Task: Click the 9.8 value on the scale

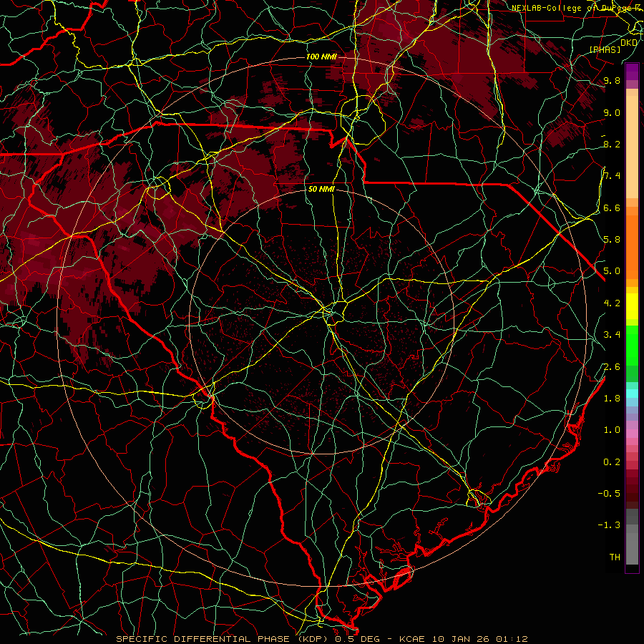Action: pos(612,80)
